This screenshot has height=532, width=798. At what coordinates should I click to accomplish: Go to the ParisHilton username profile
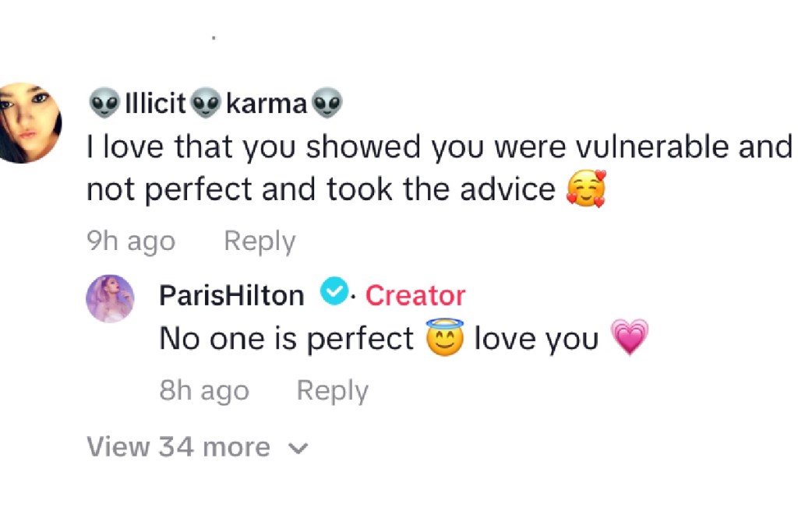[x=231, y=295]
